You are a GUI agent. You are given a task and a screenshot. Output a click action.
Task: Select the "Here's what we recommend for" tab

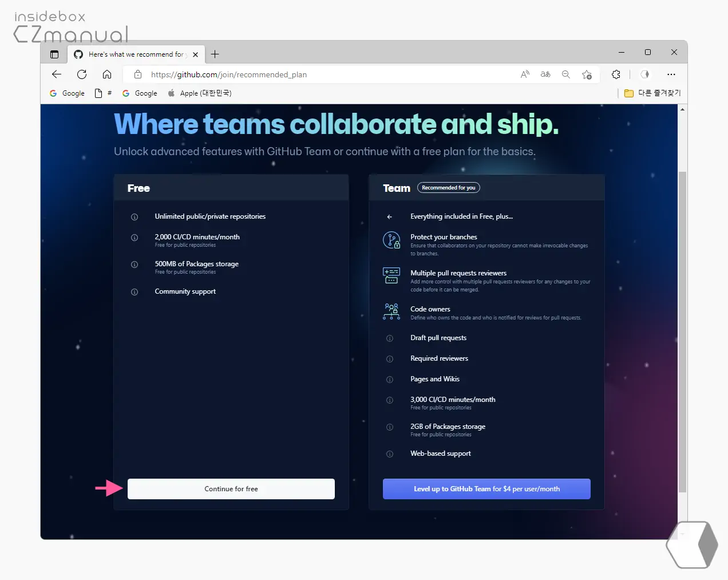click(x=136, y=54)
